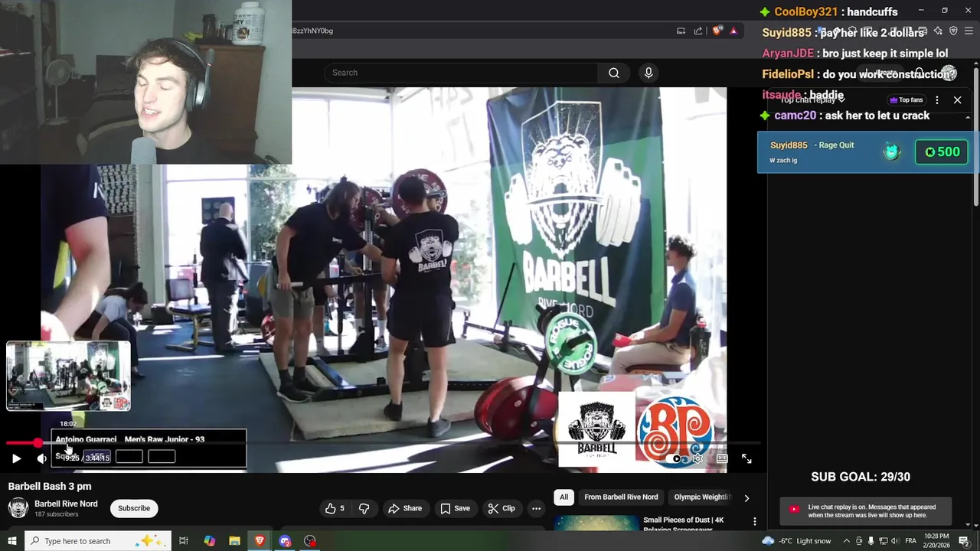
Task: Subscribe to Barbell Rive Nord
Action: point(134,508)
